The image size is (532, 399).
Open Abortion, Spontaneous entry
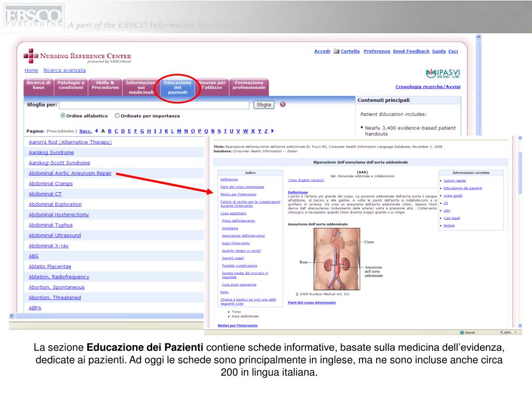(57, 287)
